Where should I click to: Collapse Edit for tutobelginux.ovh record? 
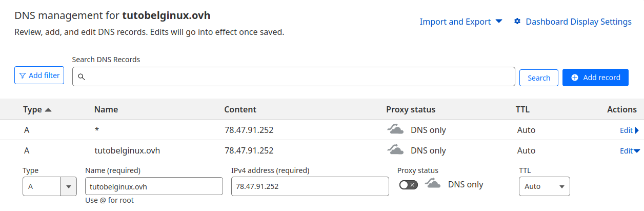[630, 151]
